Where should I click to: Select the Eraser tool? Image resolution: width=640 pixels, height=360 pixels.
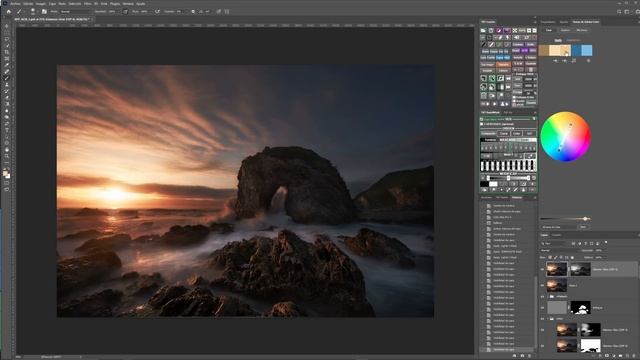tap(7, 98)
